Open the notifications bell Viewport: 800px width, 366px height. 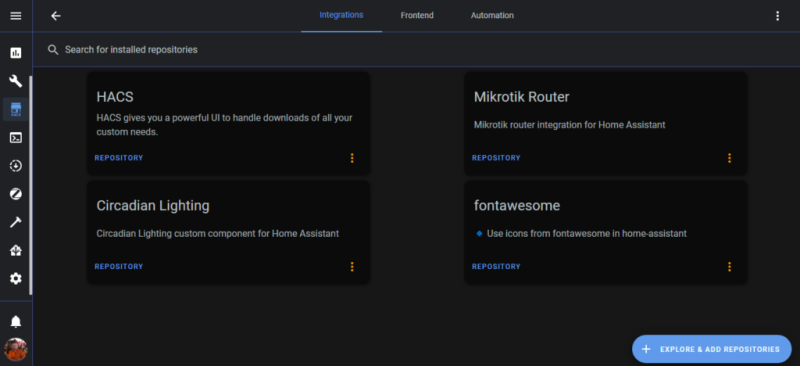pyautogui.click(x=16, y=322)
